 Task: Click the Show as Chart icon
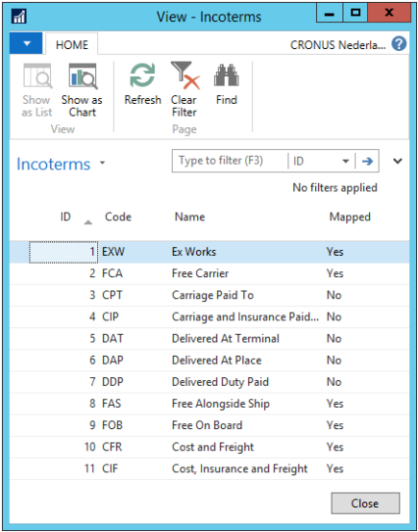tap(83, 76)
